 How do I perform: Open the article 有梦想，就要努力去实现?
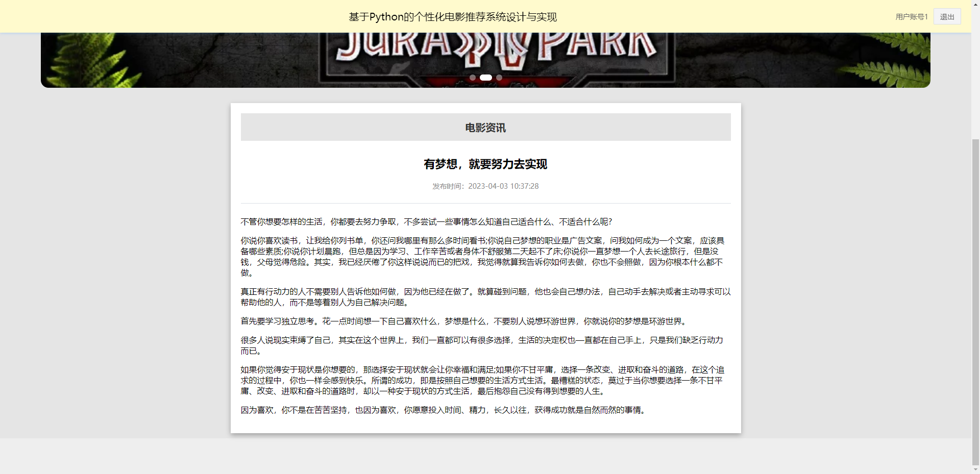pos(485,164)
